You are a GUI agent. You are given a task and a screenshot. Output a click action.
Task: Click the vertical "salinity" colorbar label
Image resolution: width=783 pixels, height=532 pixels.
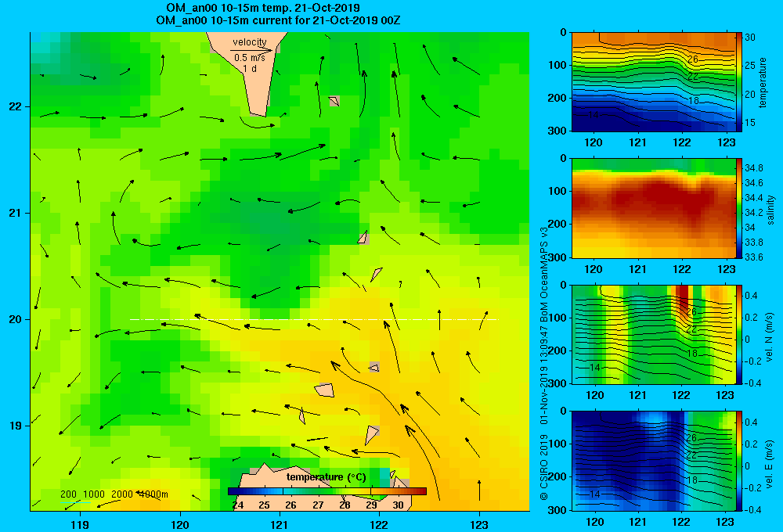click(x=770, y=210)
